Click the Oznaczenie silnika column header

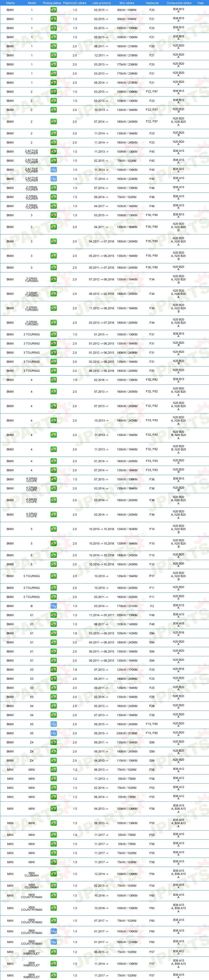(x=179, y=3)
